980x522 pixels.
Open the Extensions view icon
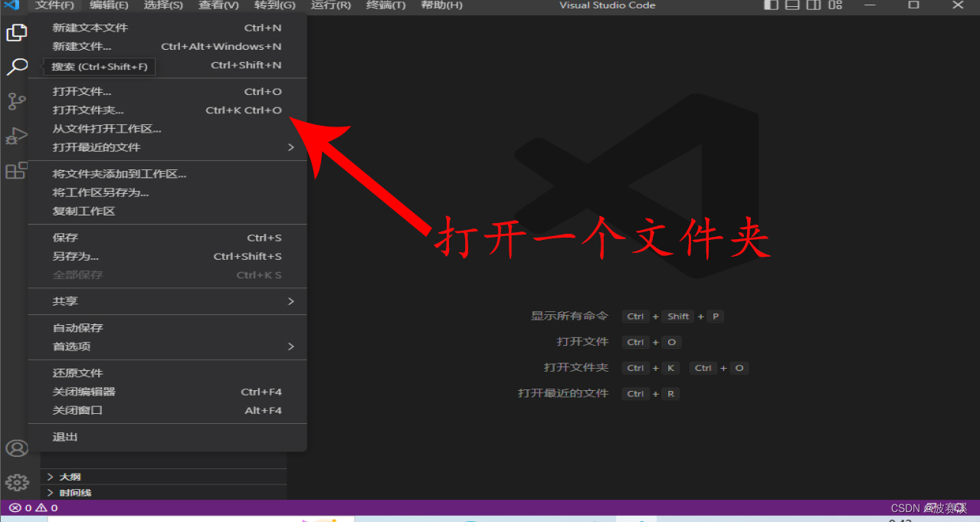(17, 170)
